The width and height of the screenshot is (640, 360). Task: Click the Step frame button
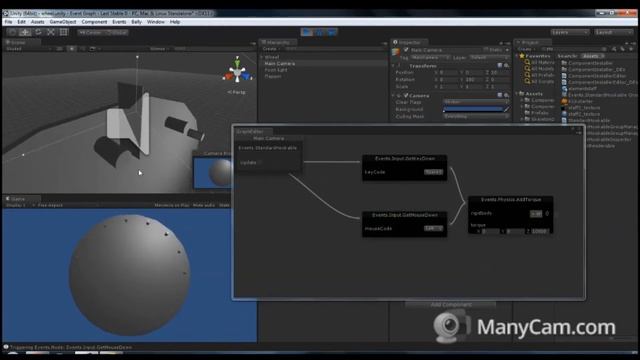[332, 32]
